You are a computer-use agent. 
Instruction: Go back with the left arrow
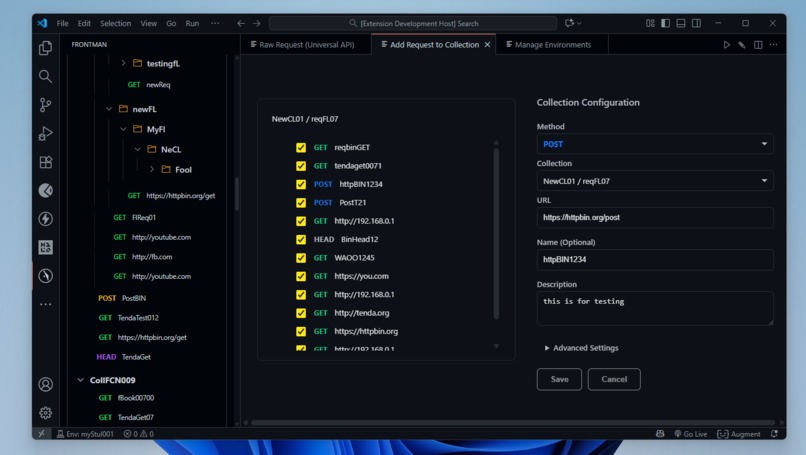241,23
